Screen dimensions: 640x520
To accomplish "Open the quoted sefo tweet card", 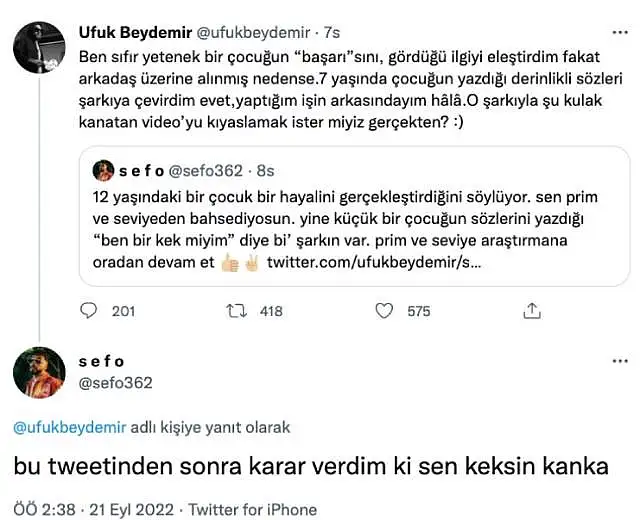I will point(354,216).
